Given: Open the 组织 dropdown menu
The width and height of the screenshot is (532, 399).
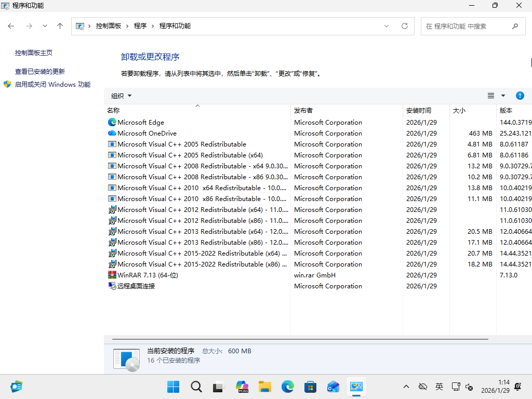Looking at the screenshot, I should (121, 96).
